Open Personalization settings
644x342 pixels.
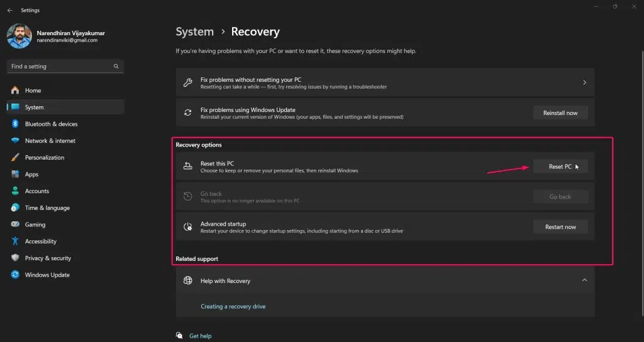pyautogui.click(x=65, y=158)
